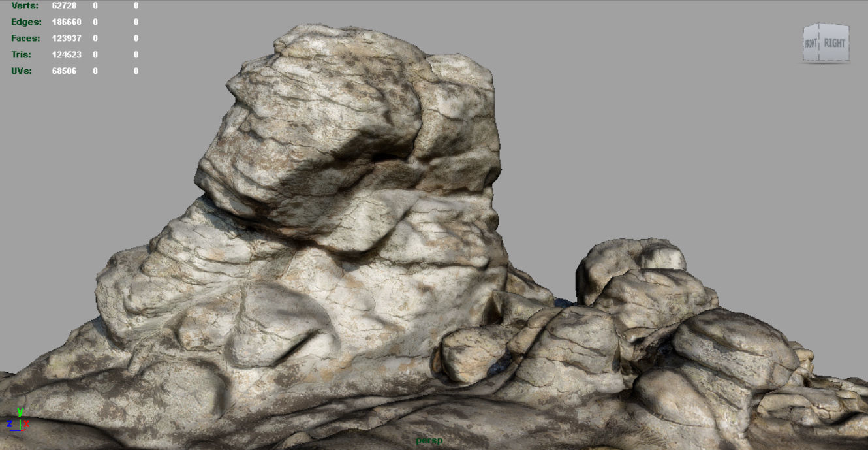Click the FRONT face of the ViewCube
Image resolution: width=868 pixels, height=450 pixels.
(x=811, y=44)
